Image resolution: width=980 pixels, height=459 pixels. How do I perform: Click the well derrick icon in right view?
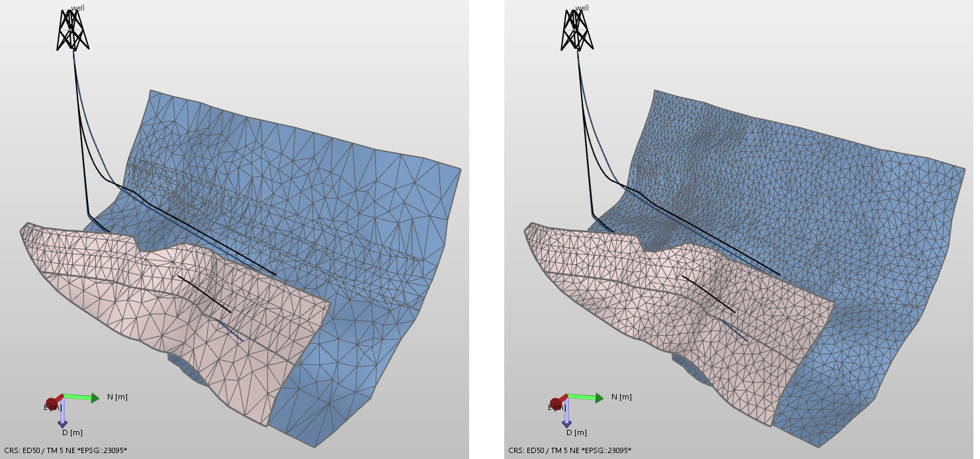(x=576, y=30)
